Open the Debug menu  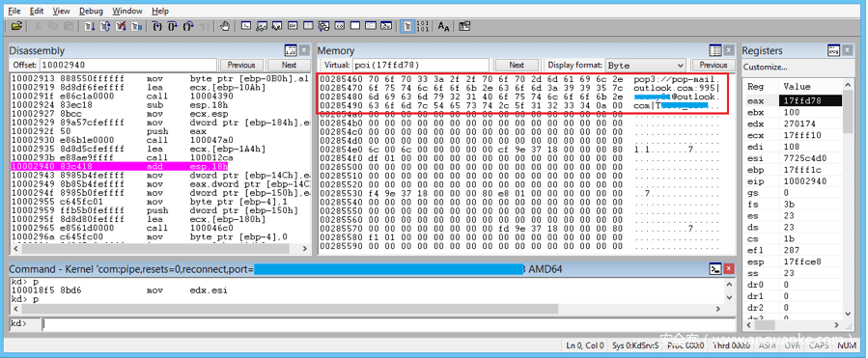coord(91,11)
